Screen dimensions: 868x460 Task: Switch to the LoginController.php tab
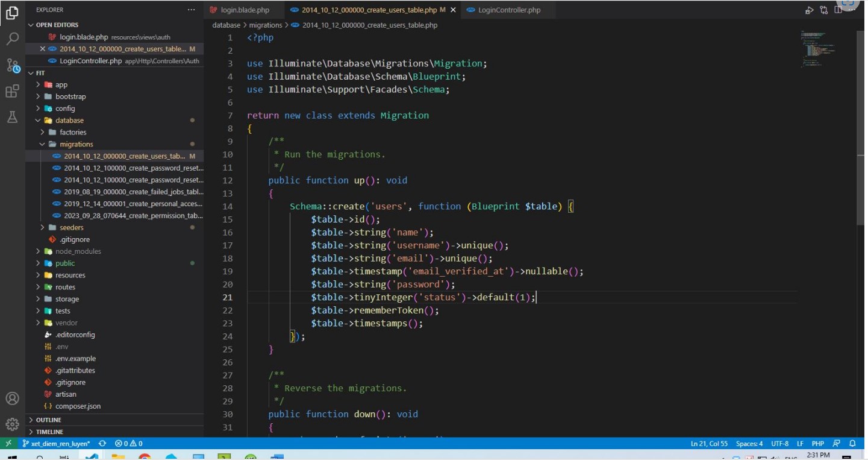[508, 10]
